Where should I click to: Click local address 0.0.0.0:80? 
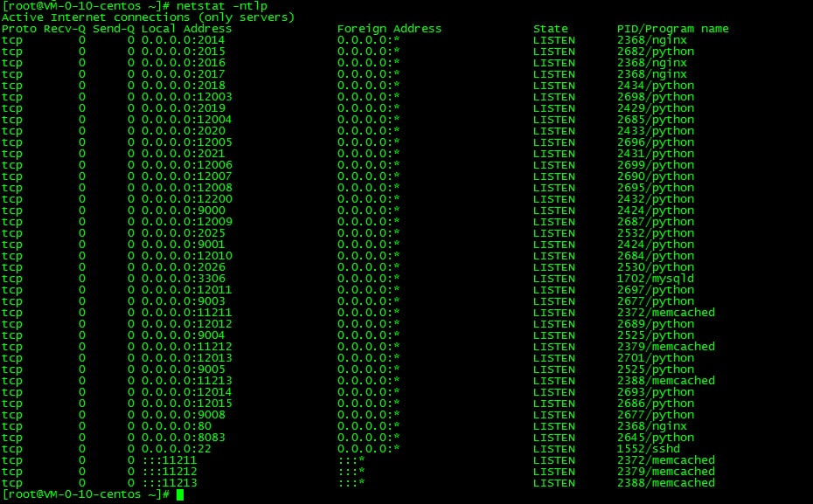point(177,426)
